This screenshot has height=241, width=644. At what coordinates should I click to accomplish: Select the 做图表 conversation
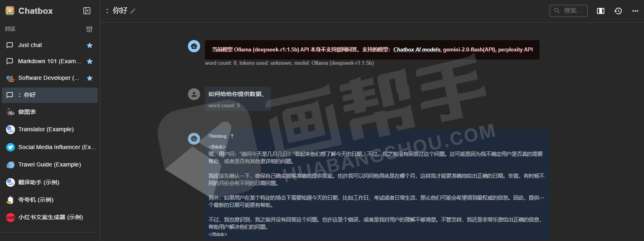click(27, 112)
